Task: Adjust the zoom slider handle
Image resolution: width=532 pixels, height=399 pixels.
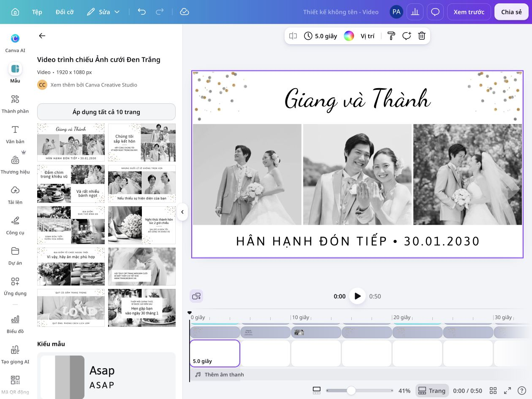Action: pos(351,391)
